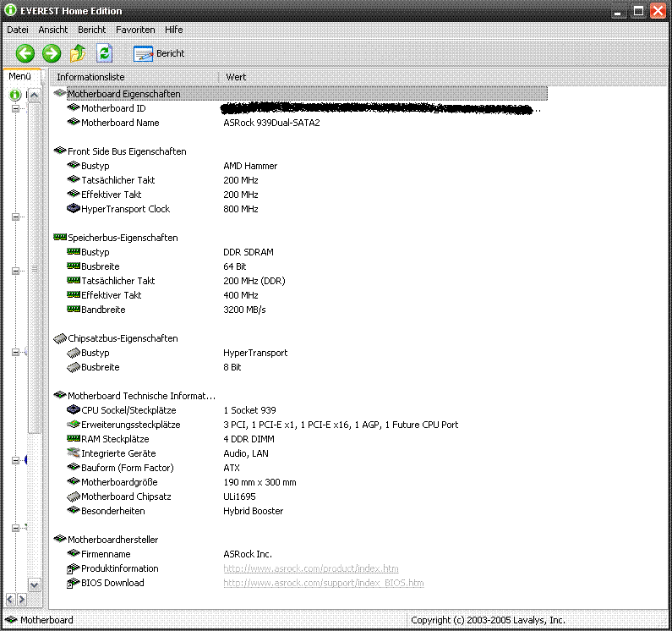Collapse the tree node level with Busbreite 64 Bit
This screenshot has height=631, width=672.
(x=15, y=271)
